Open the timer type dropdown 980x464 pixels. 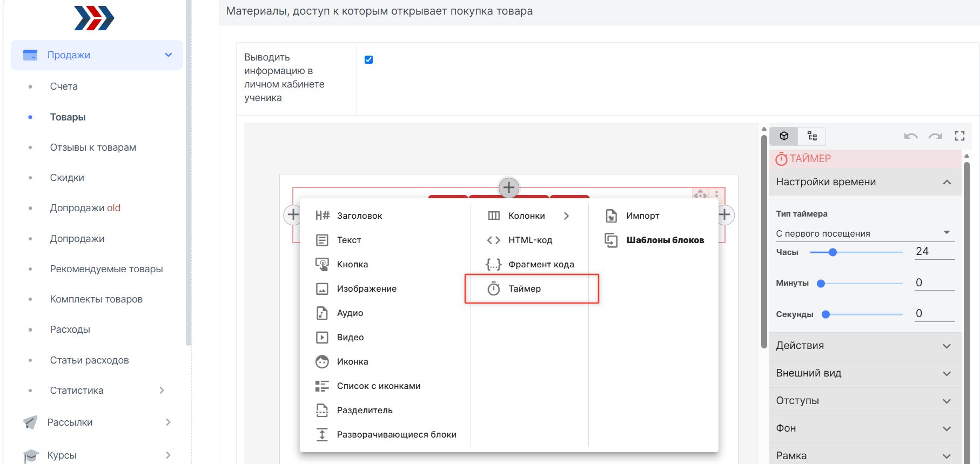[865, 233]
